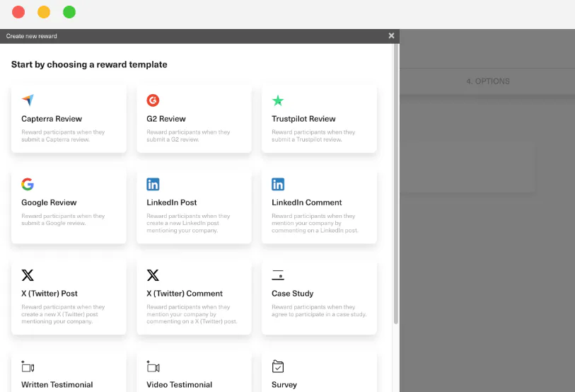Click the Video Testimonial camera icon
This screenshot has width=575, height=392.
153,367
